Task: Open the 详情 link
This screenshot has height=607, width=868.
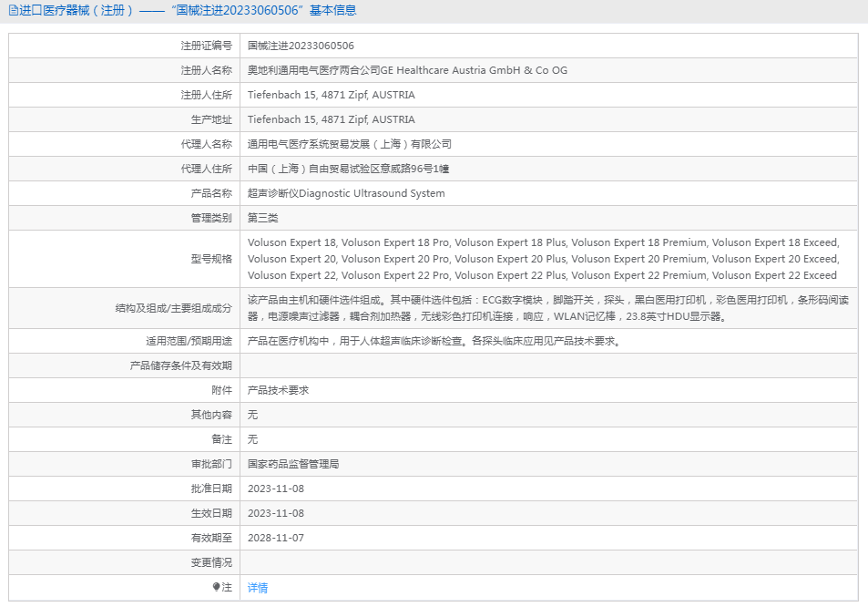Action: [x=258, y=588]
